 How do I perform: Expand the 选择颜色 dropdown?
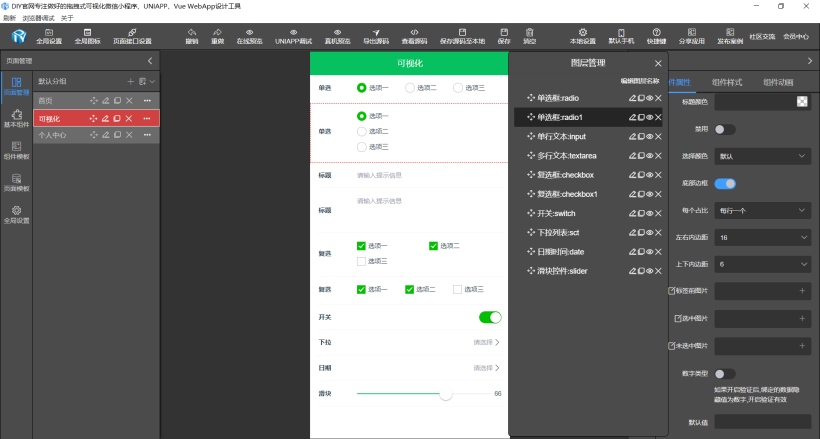(763, 156)
